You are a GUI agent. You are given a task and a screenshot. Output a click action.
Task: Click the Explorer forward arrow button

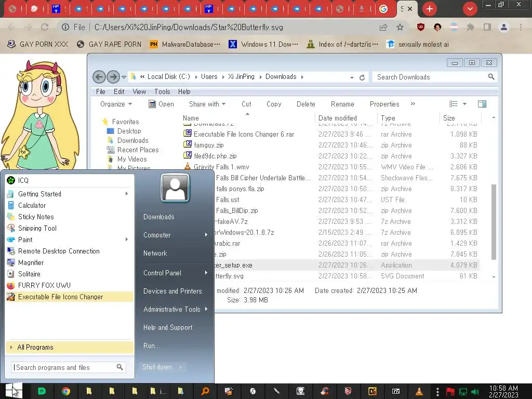[x=113, y=77]
